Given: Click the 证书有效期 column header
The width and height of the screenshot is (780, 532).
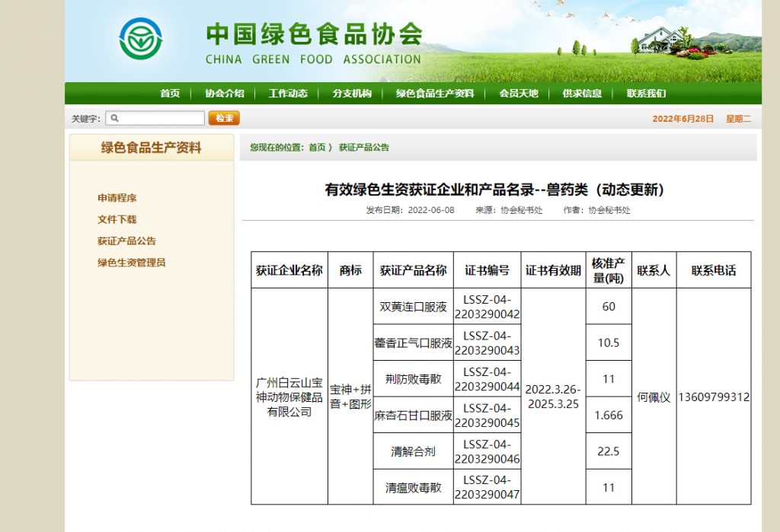Looking at the screenshot, I should (x=554, y=270).
